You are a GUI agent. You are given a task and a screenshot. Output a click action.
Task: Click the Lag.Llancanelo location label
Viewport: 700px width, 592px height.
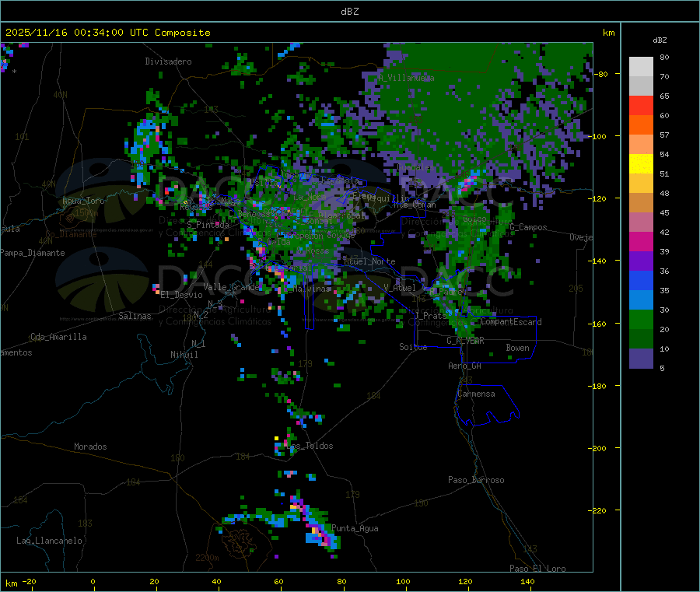click(x=49, y=541)
